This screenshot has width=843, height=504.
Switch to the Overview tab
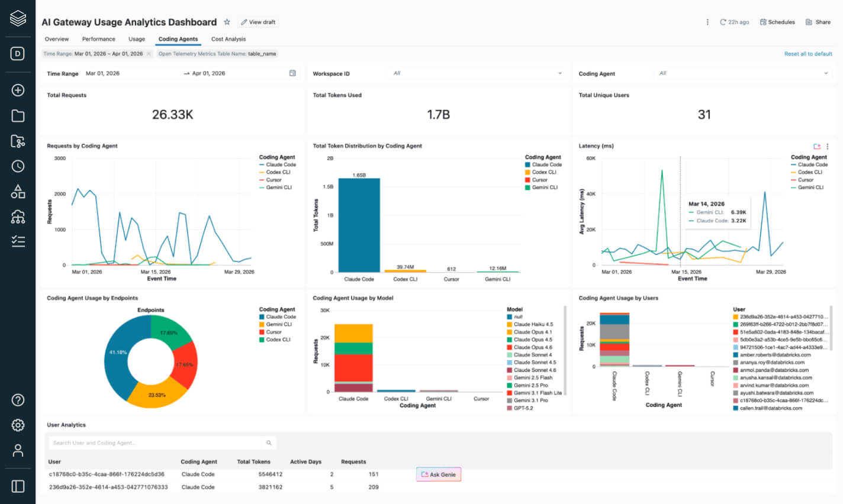[57, 39]
